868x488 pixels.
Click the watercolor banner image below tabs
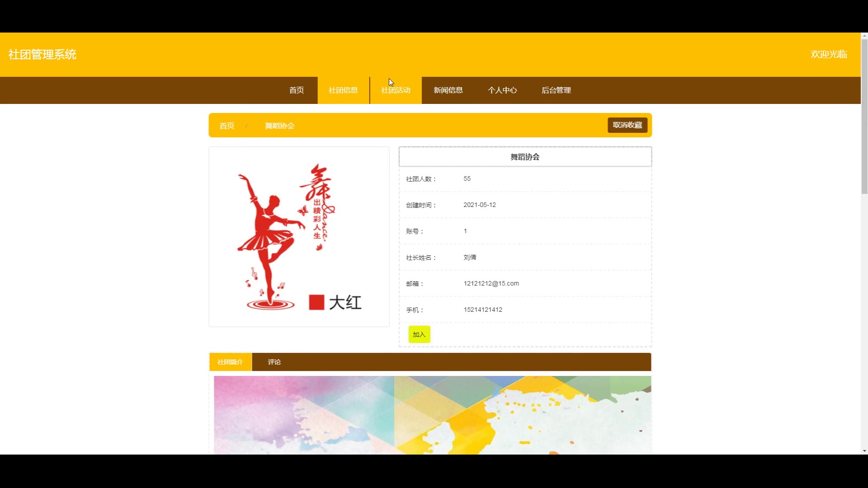pos(432,415)
